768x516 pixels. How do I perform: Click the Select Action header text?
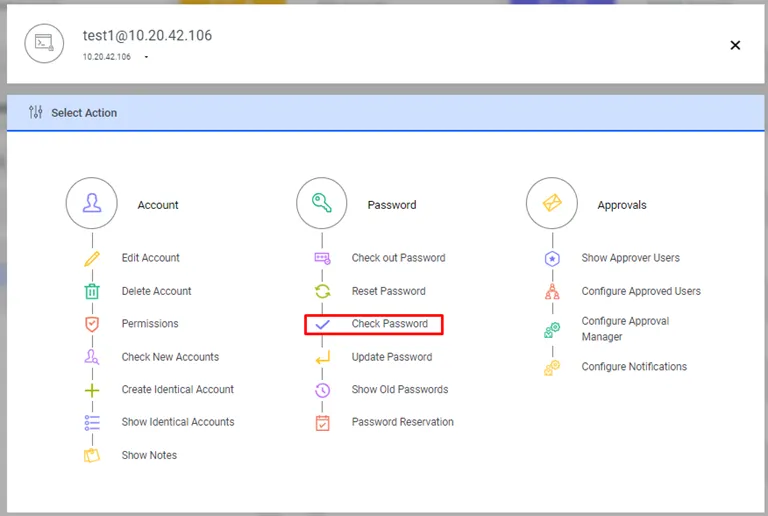[x=84, y=113]
